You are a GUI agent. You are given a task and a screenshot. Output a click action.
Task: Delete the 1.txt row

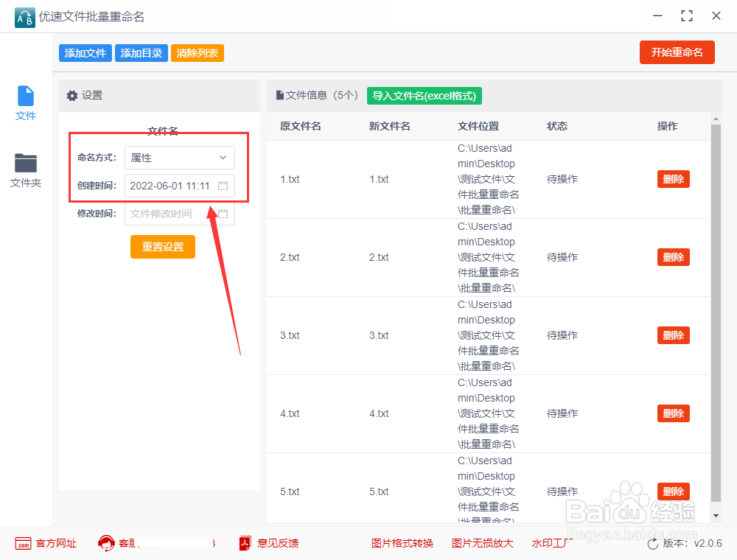[x=673, y=179]
